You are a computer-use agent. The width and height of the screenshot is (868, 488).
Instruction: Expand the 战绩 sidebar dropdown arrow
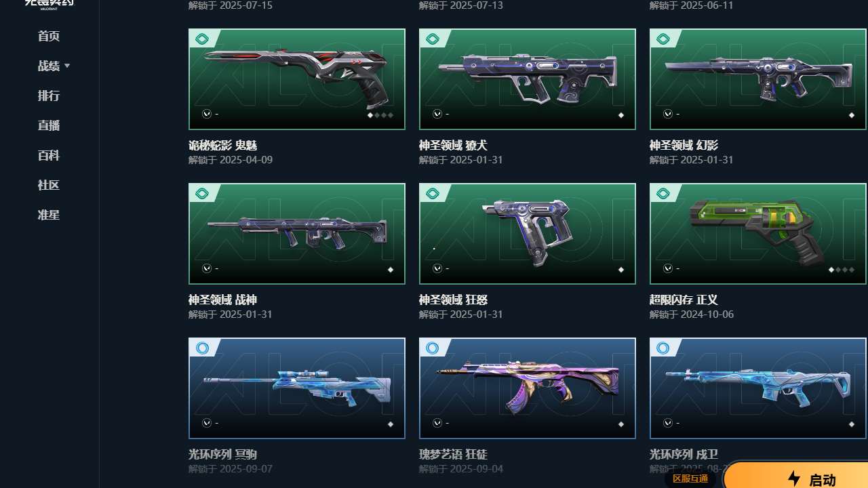(67, 66)
